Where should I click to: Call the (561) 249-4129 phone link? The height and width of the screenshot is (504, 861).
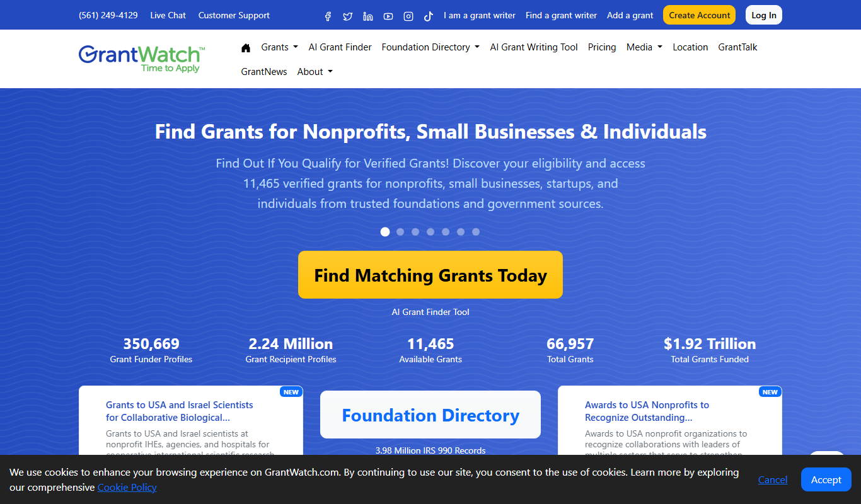(x=108, y=15)
